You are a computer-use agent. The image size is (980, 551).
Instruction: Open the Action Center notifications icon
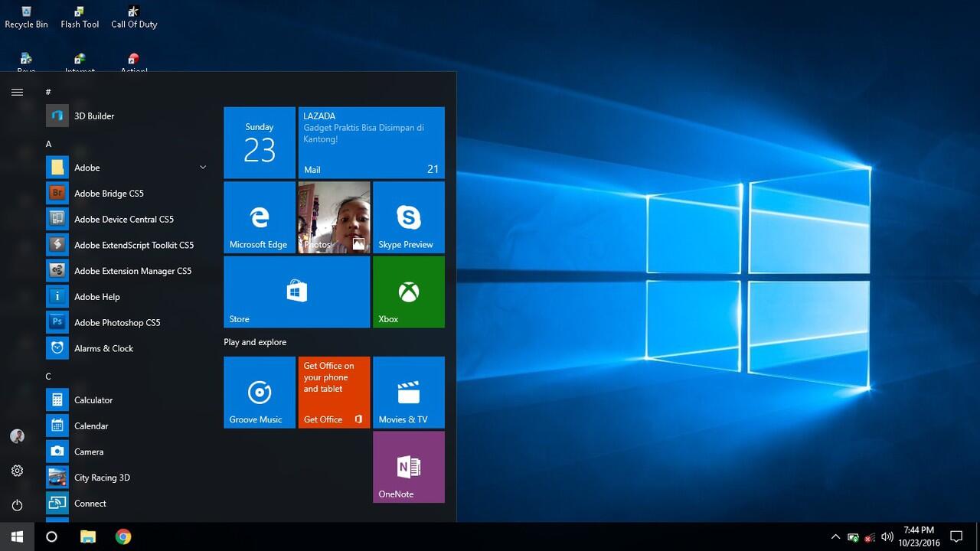click(x=956, y=536)
